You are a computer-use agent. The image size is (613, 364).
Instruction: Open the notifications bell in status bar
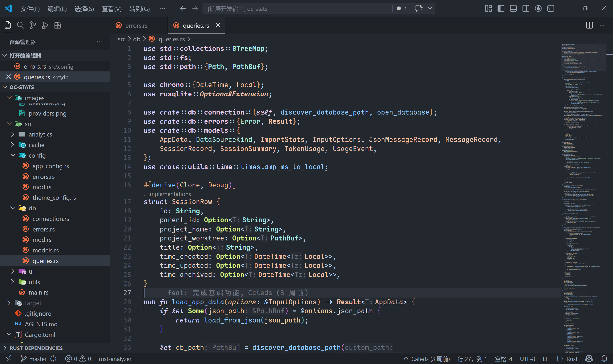pyautogui.click(x=604, y=359)
